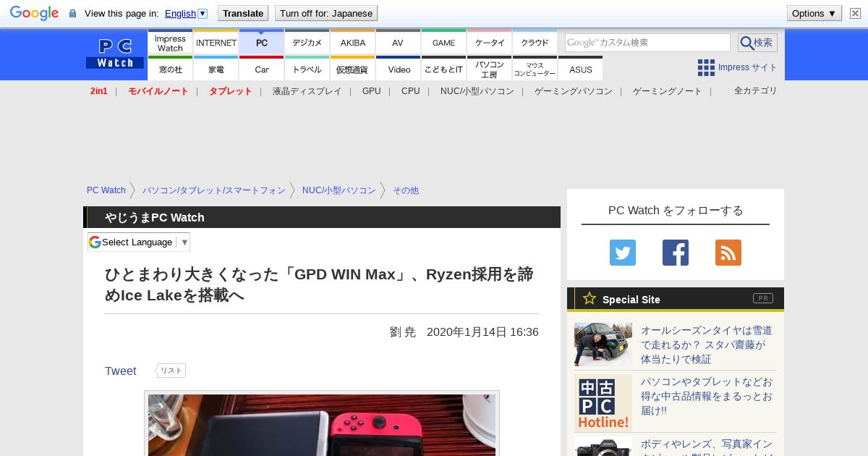Click the PC Watch breadcrumb link
Screen dimensions: 868x456
pos(106,190)
